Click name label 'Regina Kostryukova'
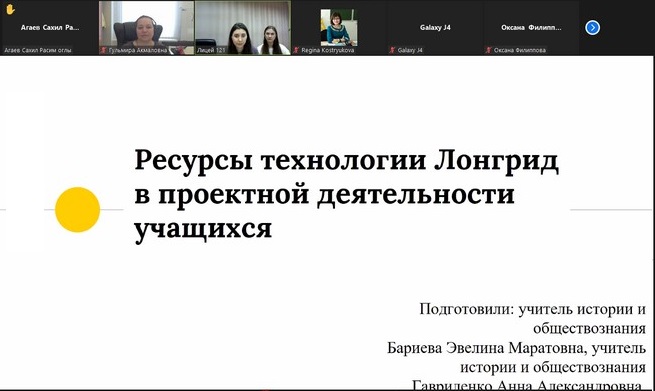This screenshot has height=391, width=655. [328, 50]
